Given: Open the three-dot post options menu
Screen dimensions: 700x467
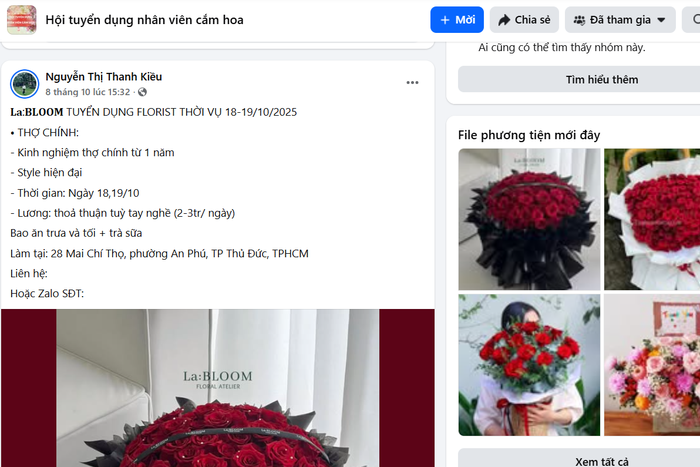Looking at the screenshot, I should pos(412,83).
